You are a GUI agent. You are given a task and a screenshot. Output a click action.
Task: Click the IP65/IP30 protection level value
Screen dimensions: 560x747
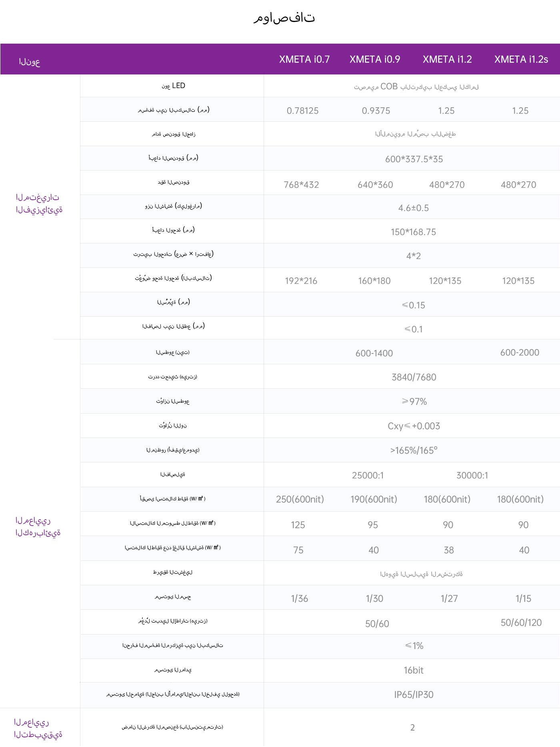point(414,695)
